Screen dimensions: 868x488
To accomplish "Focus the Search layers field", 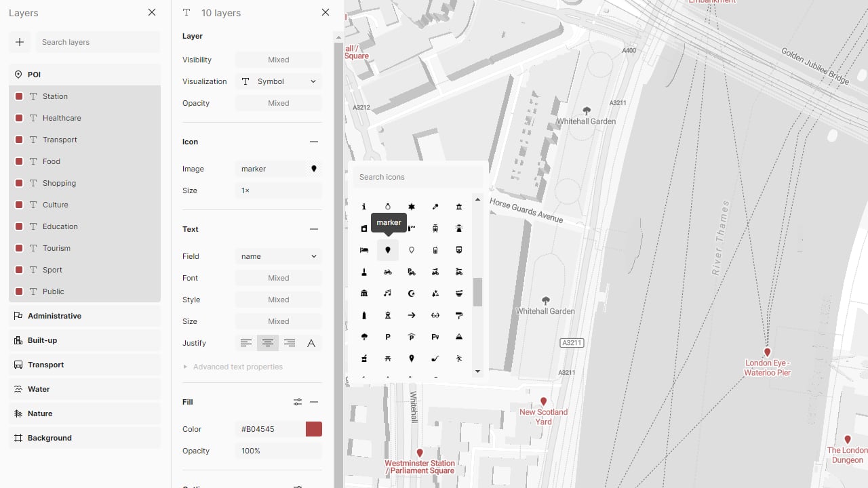I will click(x=98, y=42).
